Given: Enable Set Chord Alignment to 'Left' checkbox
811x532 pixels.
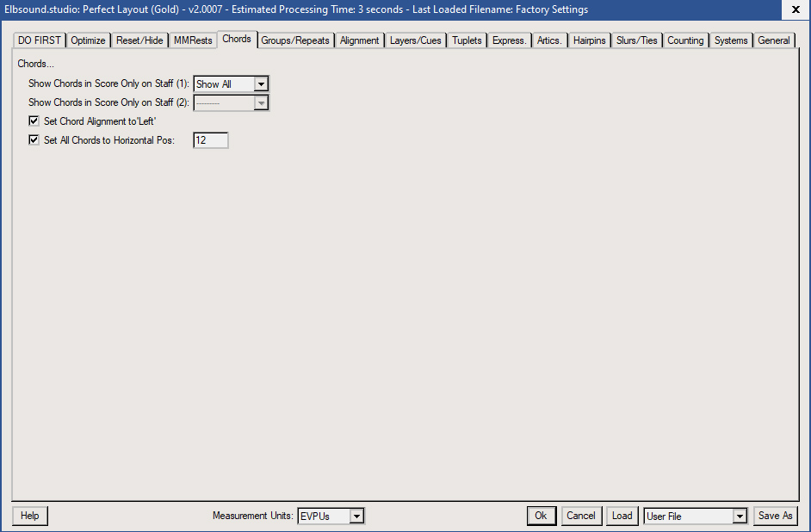Looking at the screenshot, I should pyautogui.click(x=34, y=121).
